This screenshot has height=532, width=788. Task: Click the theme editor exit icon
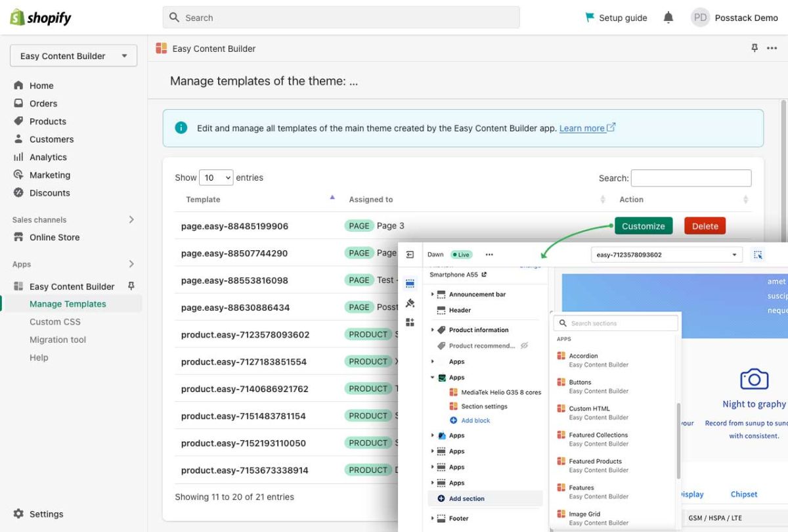coord(410,255)
